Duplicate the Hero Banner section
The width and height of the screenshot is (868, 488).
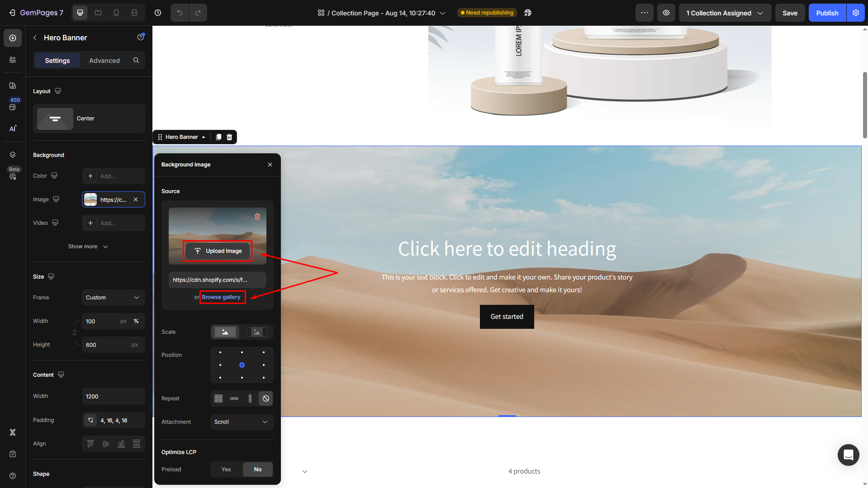point(218,137)
